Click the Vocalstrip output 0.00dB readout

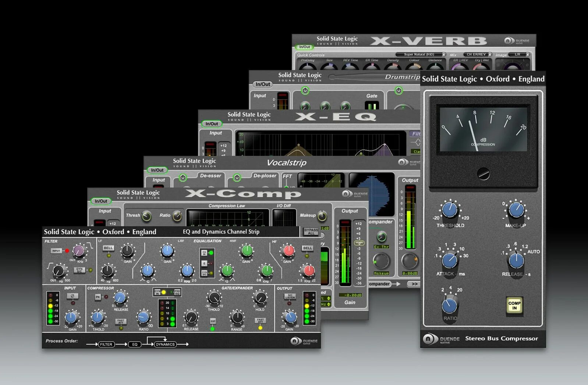pyautogui.click(x=410, y=273)
